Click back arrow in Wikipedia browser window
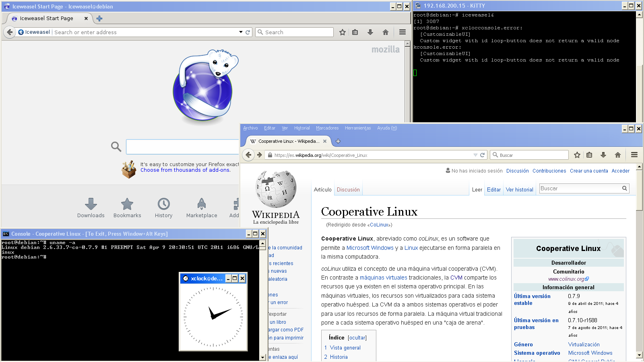644x362 pixels. [x=248, y=155]
